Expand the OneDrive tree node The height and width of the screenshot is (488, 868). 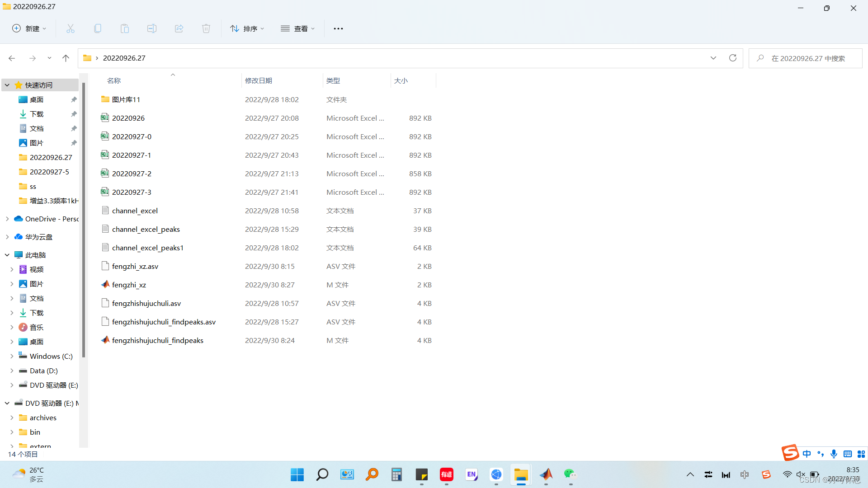(x=7, y=219)
